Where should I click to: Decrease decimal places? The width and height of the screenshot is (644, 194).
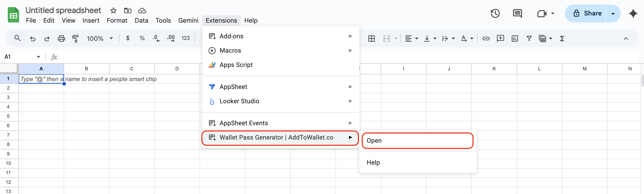[156, 38]
